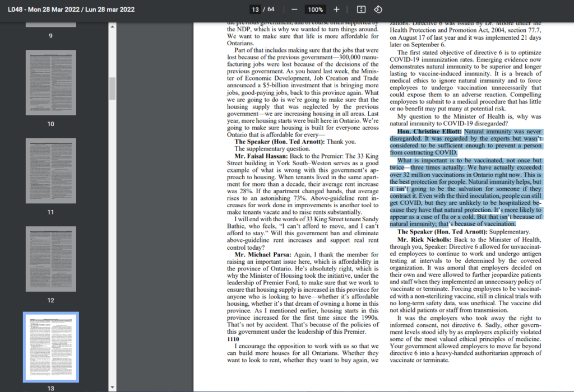
Task: Click the page label '10' under its thumbnail
Action: click(51, 124)
